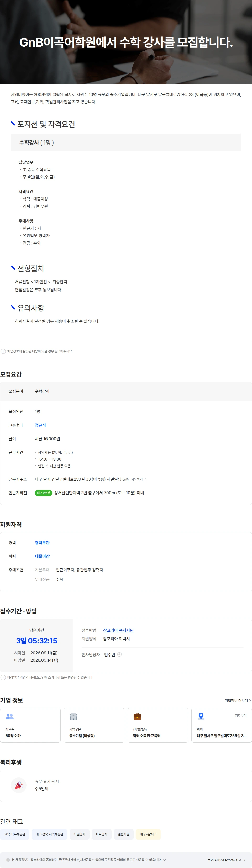
Task: Click the 마감일 2026.09.14(월) date
Action: 44,660
